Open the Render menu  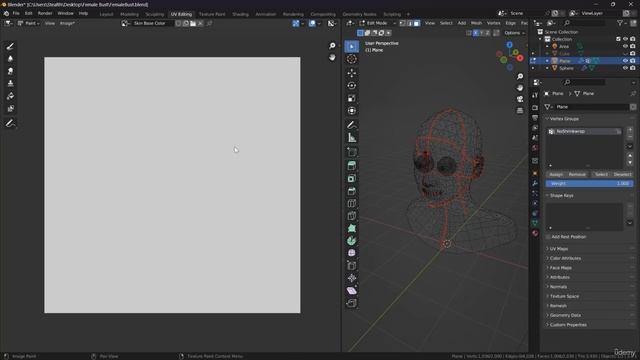[45, 13]
